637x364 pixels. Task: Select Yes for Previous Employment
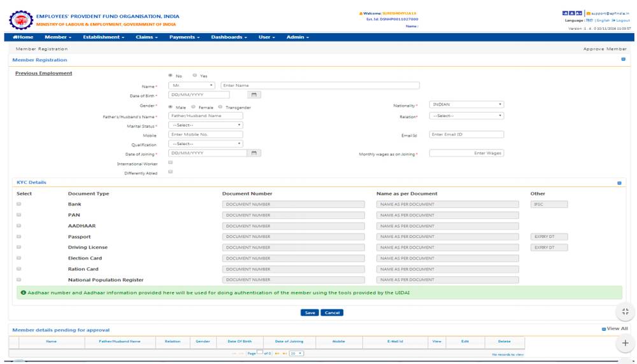[x=195, y=76]
